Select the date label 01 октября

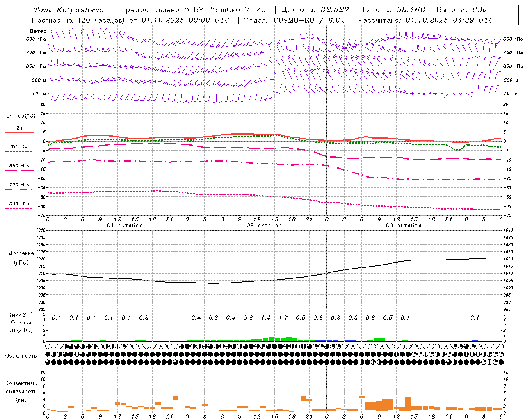coord(124,226)
